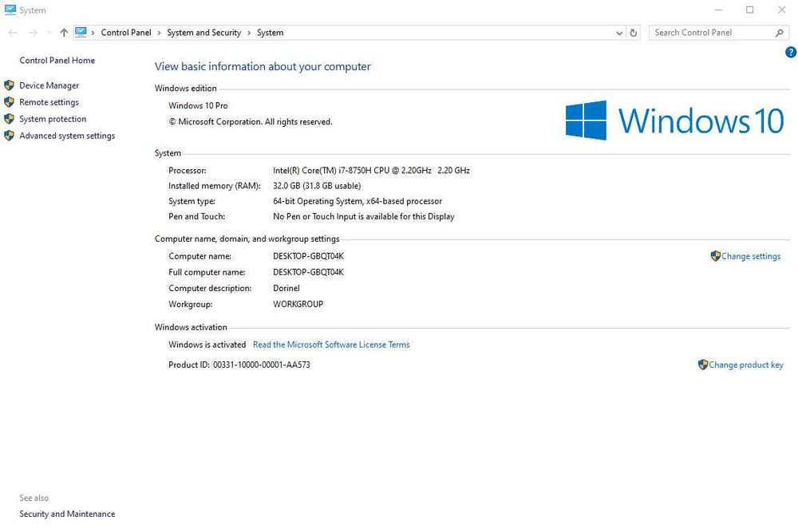The height and width of the screenshot is (532, 798).
Task: Click the 64-bit Operating System text
Action: 358,201
